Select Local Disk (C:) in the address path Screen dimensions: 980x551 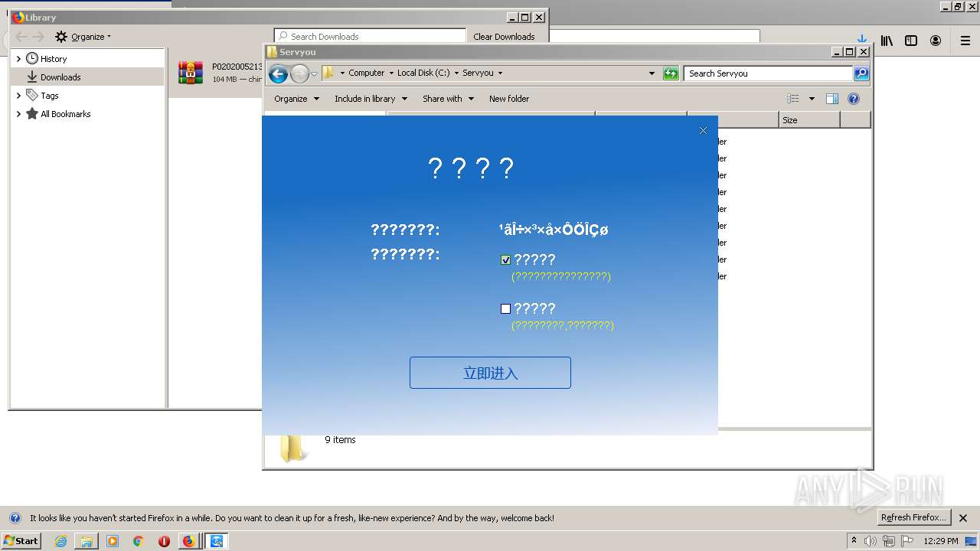(x=423, y=73)
